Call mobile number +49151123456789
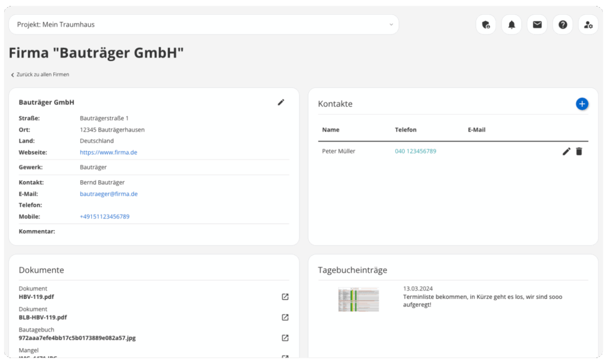The height and width of the screenshot is (364, 607). [104, 216]
